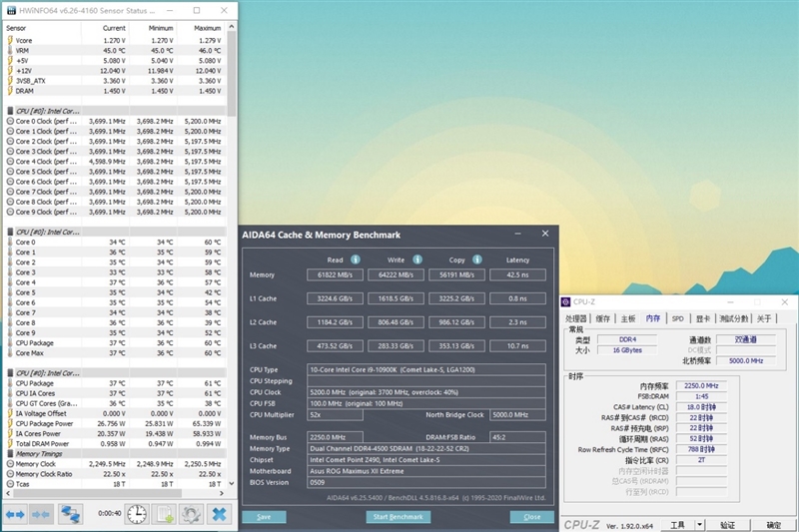This screenshot has width=799, height=532.
Task: Click the log file icon with green plus
Action: (164, 514)
